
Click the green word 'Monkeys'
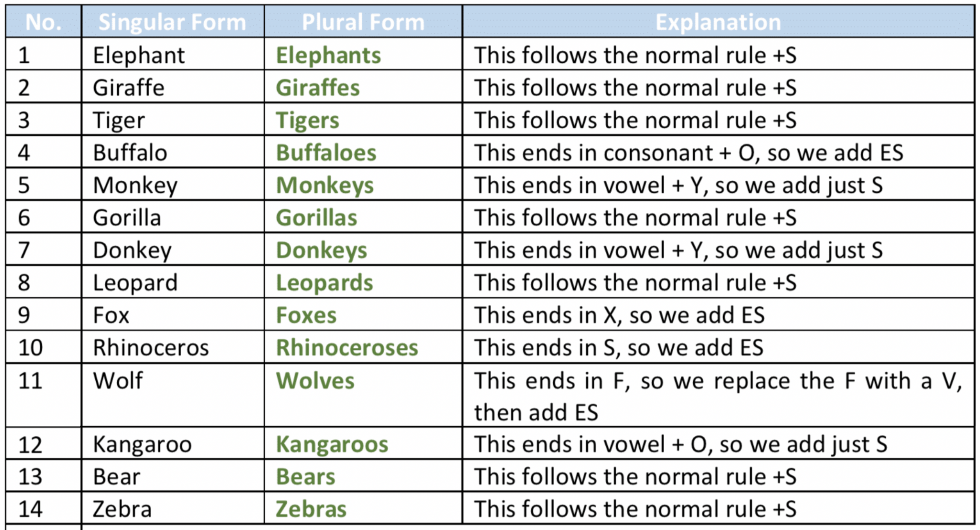coord(325,186)
